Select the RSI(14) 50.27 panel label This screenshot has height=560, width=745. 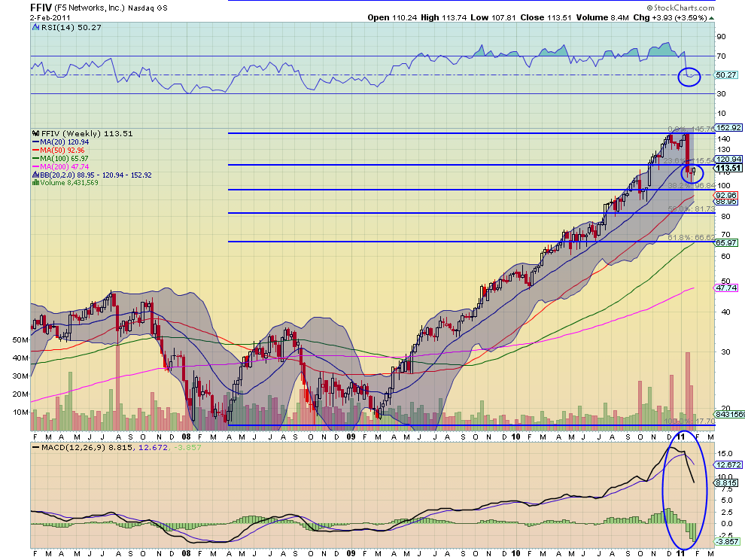tap(71, 28)
